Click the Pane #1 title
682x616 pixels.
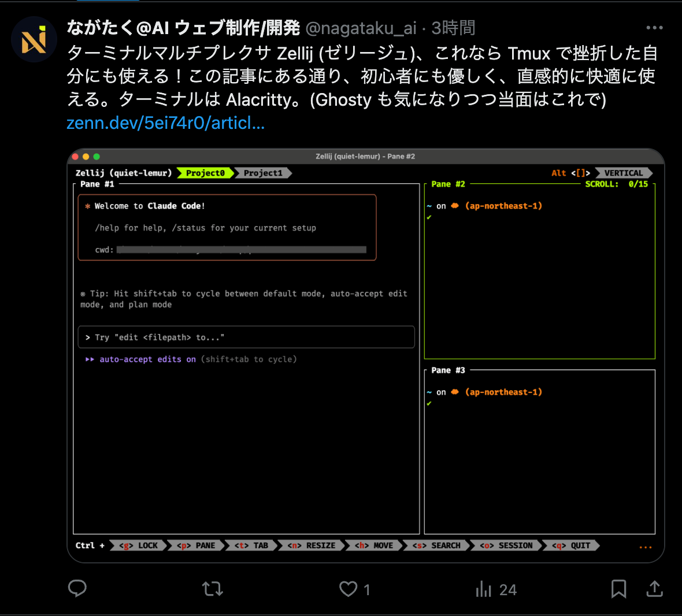(97, 184)
